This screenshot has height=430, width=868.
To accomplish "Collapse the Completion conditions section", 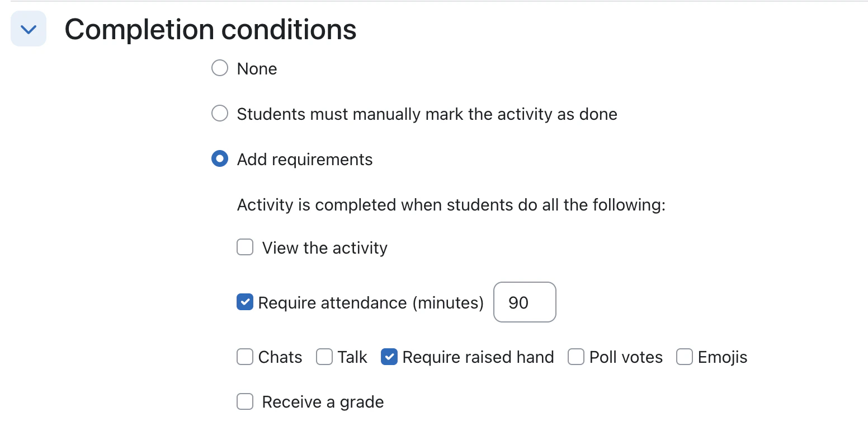I will coord(28,29).
